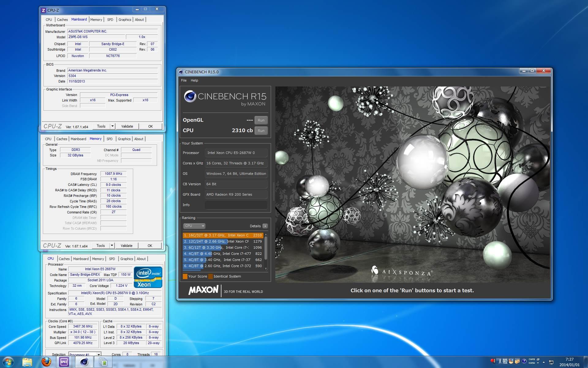The width and height of the screenshot is (588, 368).
Task: Click the Ranking list scrollbar
Action: pos(266,251)
